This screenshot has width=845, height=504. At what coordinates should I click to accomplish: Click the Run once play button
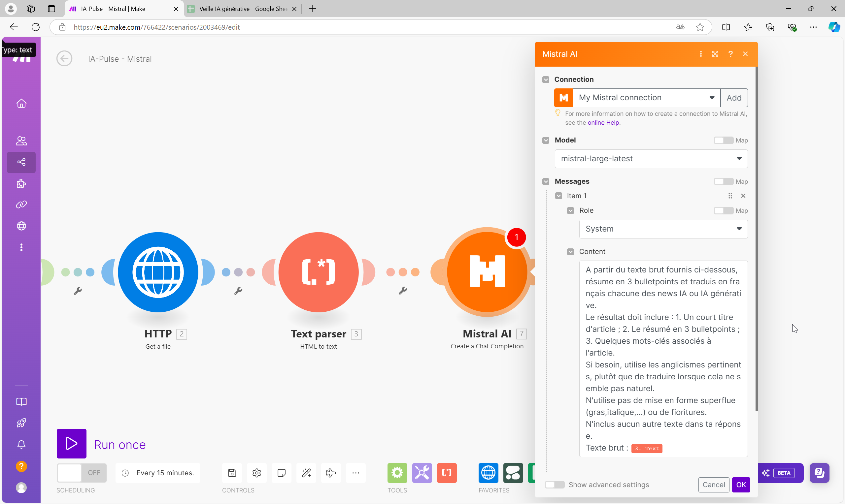(71, 444)
